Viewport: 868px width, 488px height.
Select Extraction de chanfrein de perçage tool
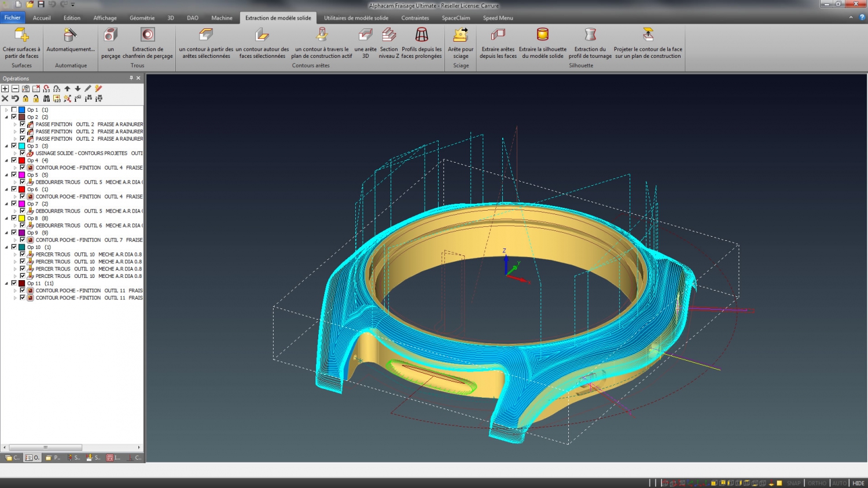click(x=148, y=43)
